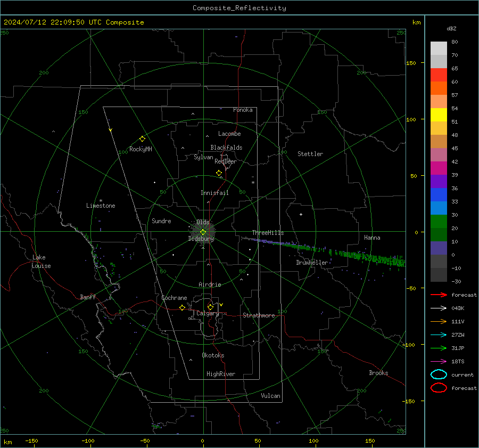This screenshot has width=479, height=448.
Task: Click the Cochrane label
Action: tap(174, 298)
